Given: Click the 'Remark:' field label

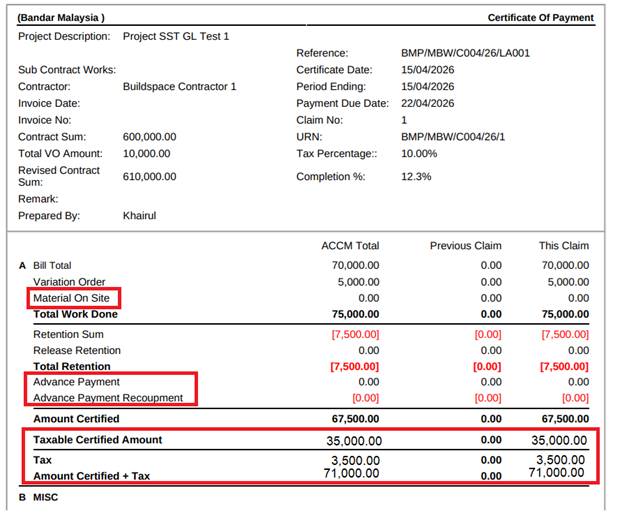Looking at the screenshot, I should coord(38,199).
